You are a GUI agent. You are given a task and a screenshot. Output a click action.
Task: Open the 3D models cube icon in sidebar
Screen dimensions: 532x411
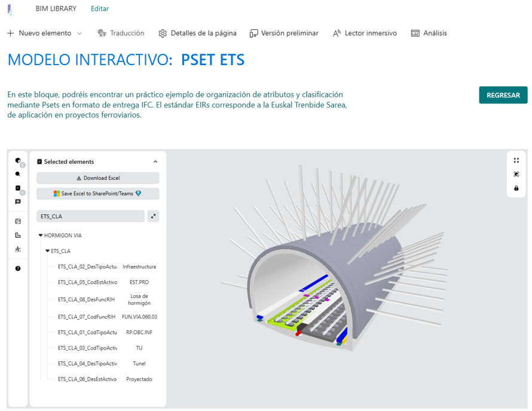coord(18,161)
